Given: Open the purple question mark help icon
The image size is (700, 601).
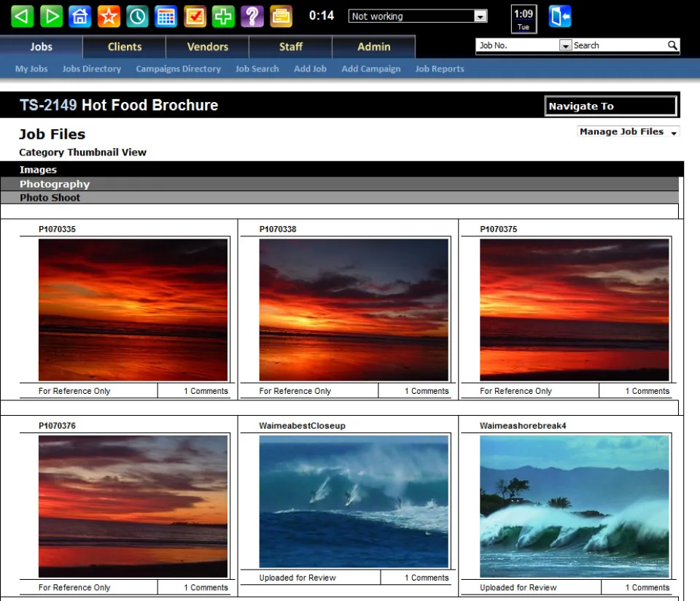Looking at the screenshot, I should click(x=252, y=17).
